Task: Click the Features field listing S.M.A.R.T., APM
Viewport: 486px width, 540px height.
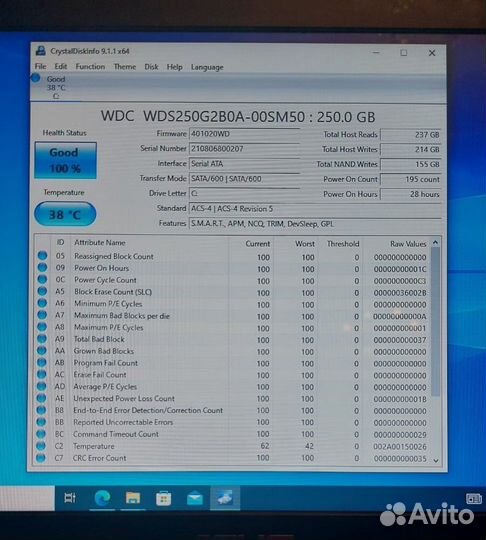Action: click(x=315, y=224)
